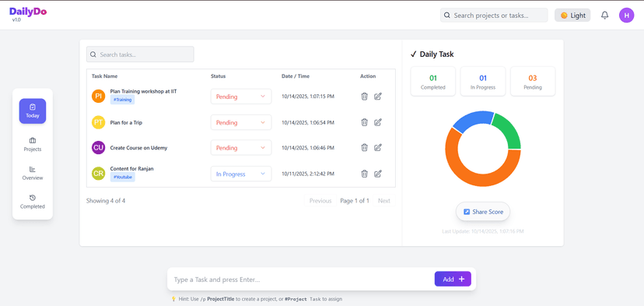This screenshot has height=306, width=644.
Task: Open the Projects sidebar tab
Action: (33, 145)
